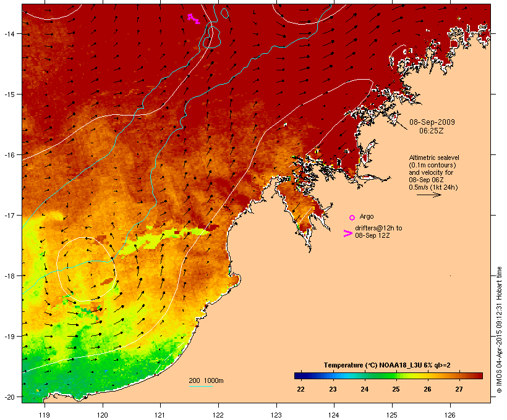Click the '-18' latitude axis label
The width and height of the screenshot is (507, 420).
pos(9,275)
